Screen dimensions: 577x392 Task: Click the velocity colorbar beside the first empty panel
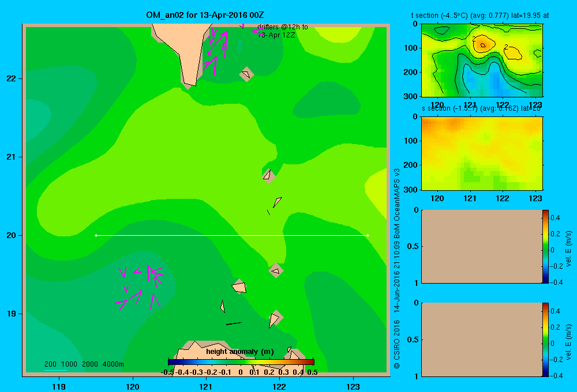tap(545, 246)
